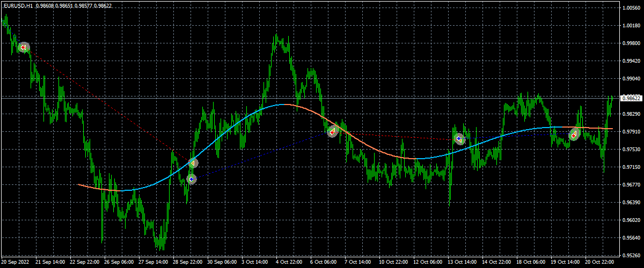Click the 20 Oct 22:00 time label

600,263
